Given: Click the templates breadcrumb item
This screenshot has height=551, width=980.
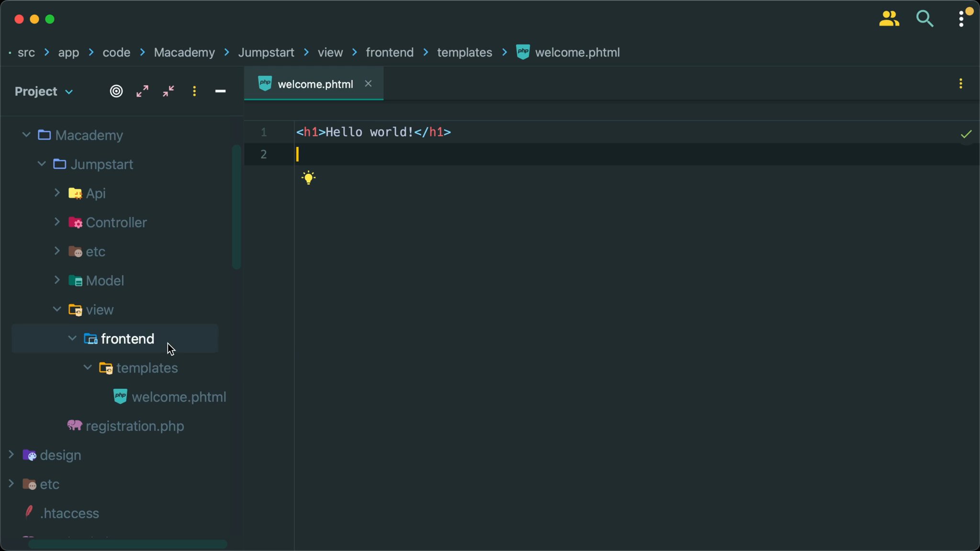Looking at the screenshot, I should pos(464,53).
